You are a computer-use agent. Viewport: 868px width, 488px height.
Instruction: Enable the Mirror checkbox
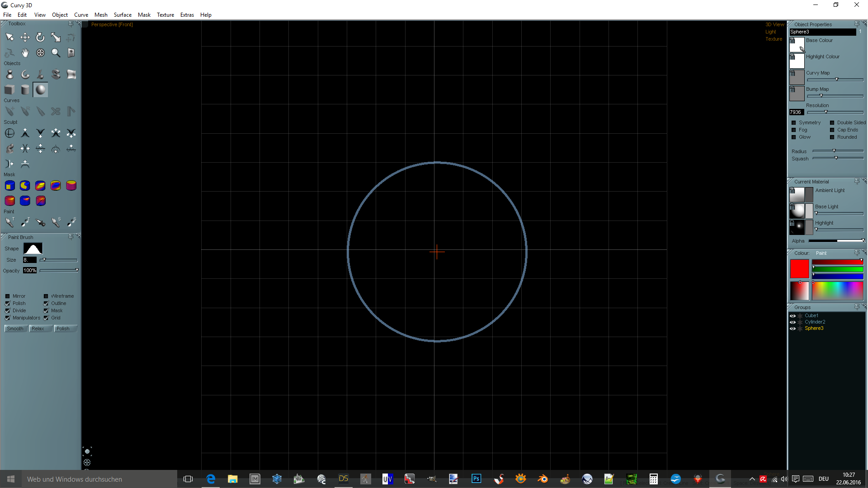click(x=8, y=296)
